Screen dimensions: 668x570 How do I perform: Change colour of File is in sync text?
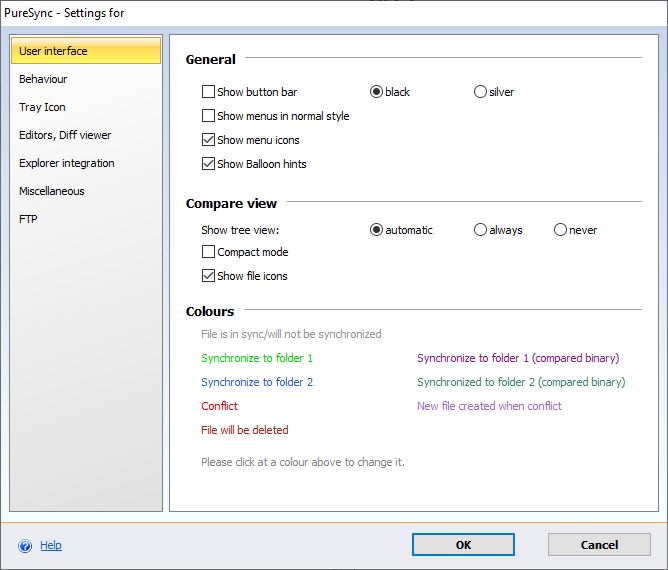point(291,334)
